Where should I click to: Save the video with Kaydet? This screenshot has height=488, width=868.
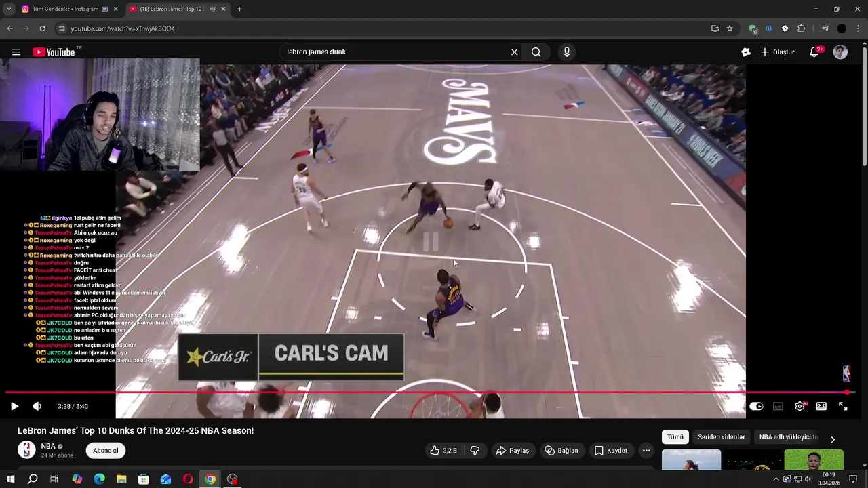click(611, 451)
